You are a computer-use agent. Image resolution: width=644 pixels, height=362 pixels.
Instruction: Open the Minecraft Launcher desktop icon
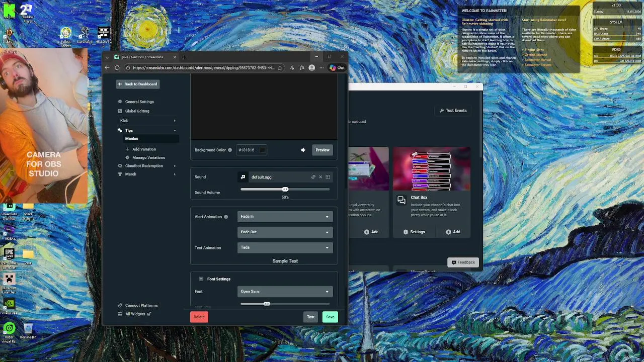point(9,283)
